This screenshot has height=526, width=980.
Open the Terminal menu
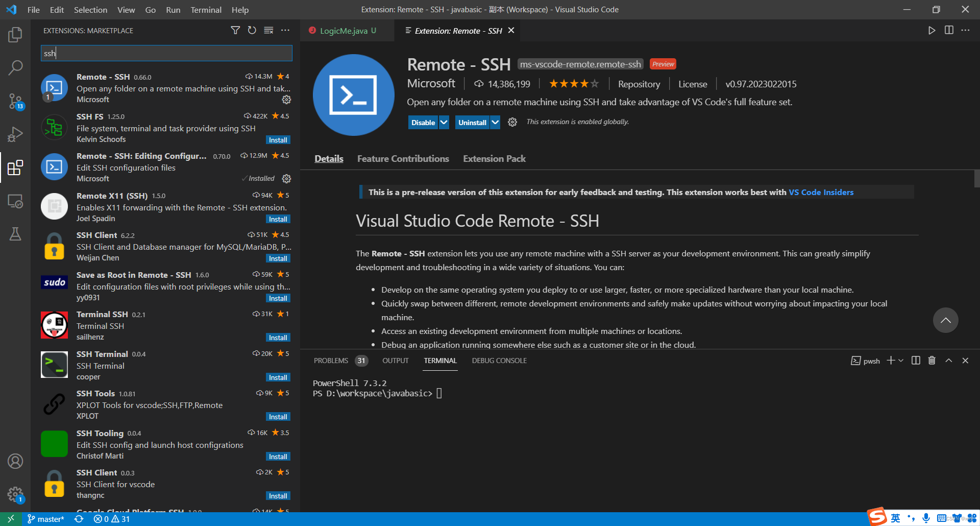[206, 10]
